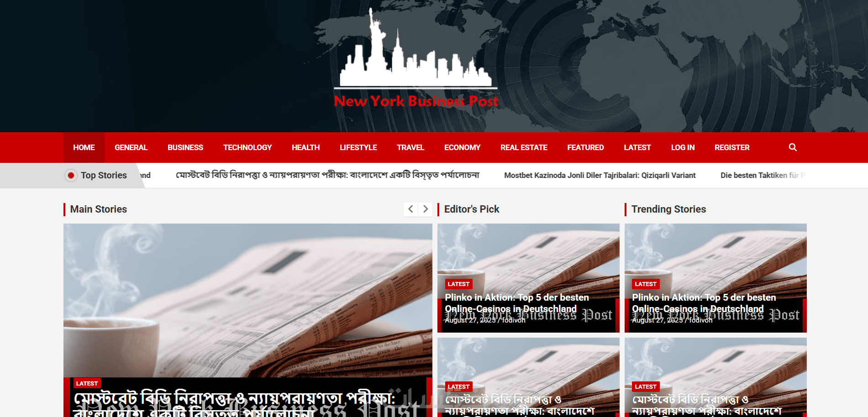Image resolution: width=868 pixels, height=417 pixels.
Task: Show the previous Main Stories slide
Action: pyautogui.click(x=410, y=209)
